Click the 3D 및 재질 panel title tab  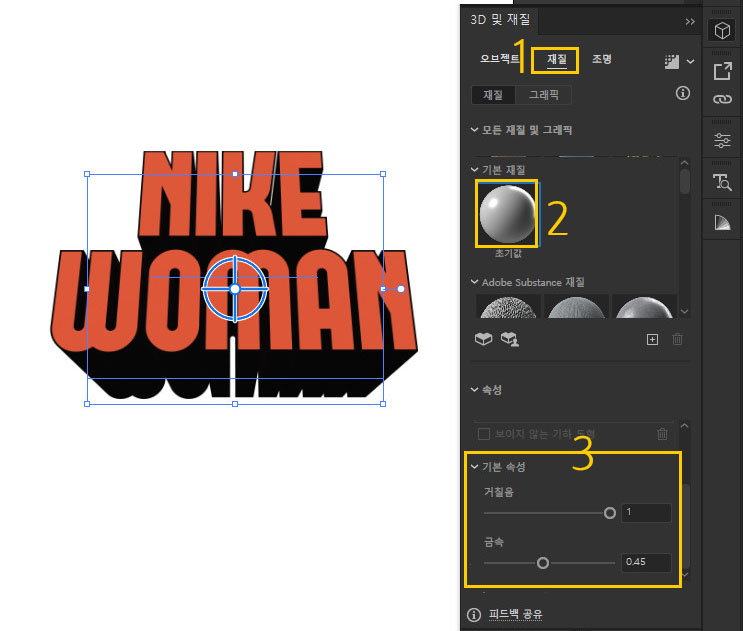pyautogui.click(x=500, y=20)
